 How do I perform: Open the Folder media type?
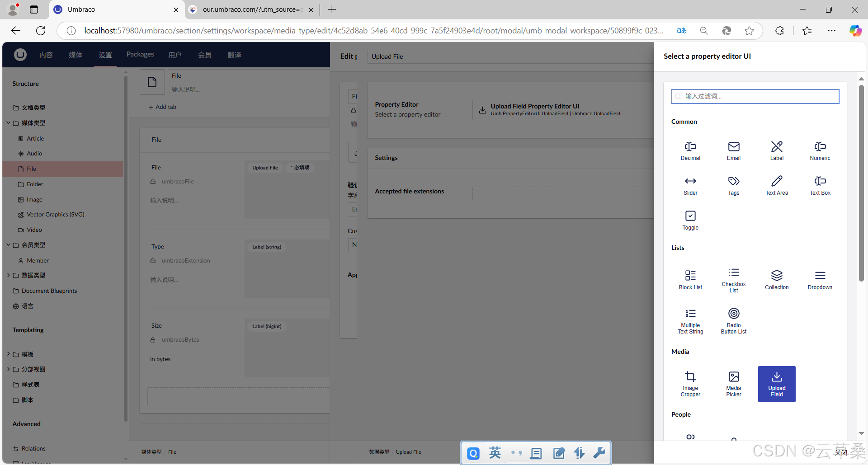pyautogui.click(x=35, y=184)
